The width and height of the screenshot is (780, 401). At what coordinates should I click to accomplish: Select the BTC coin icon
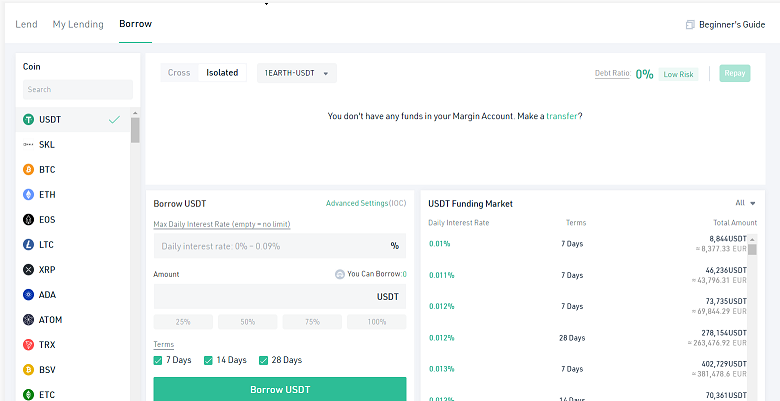(28, 170)
